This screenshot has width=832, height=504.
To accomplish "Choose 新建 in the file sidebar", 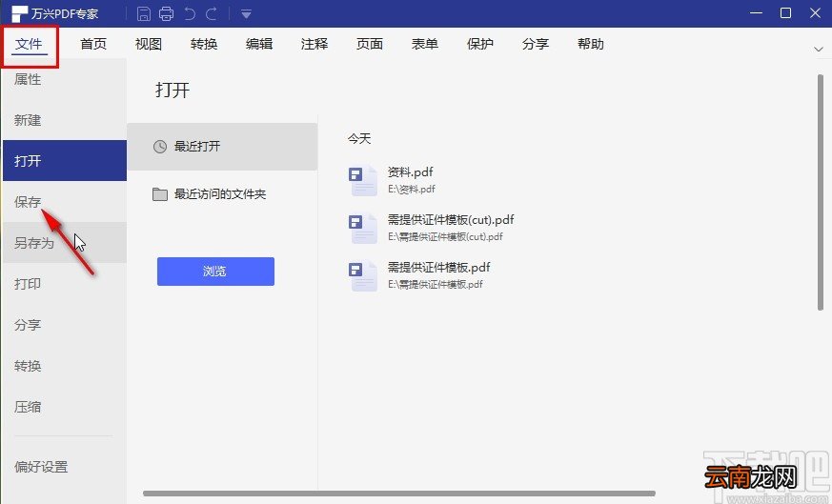I will click(x=65, y=120).
